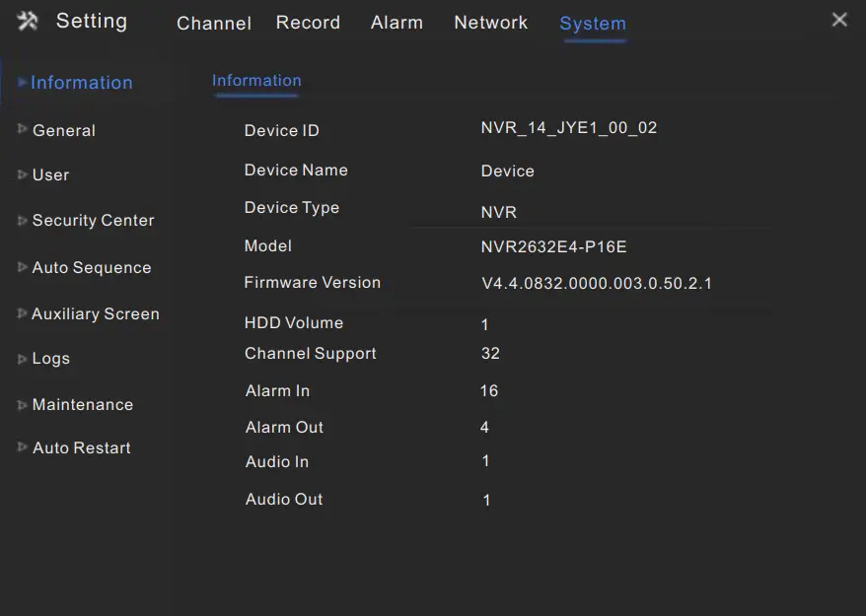
Task: Open the Record settings menu
Action: [308, 22]
